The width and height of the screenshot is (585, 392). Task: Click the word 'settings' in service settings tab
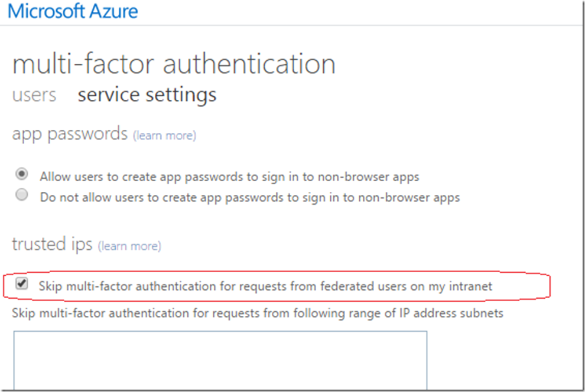pyautogui.click(x=181, y=95)
